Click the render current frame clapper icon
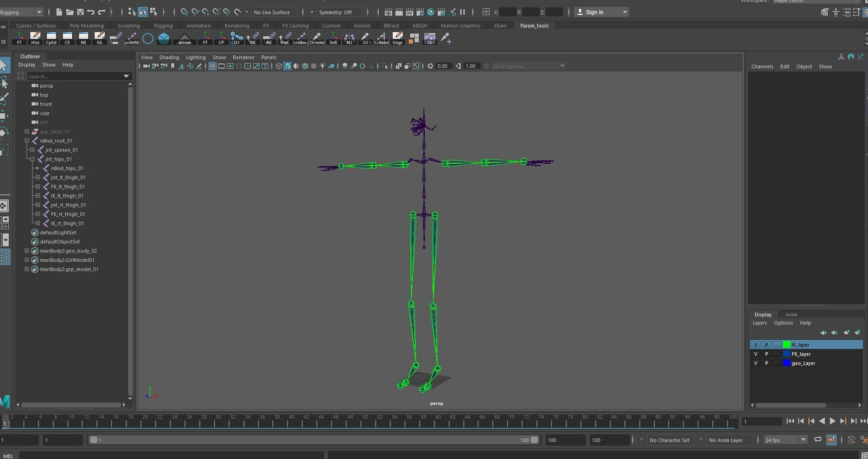The image size is (868, 459). [399, 12]
